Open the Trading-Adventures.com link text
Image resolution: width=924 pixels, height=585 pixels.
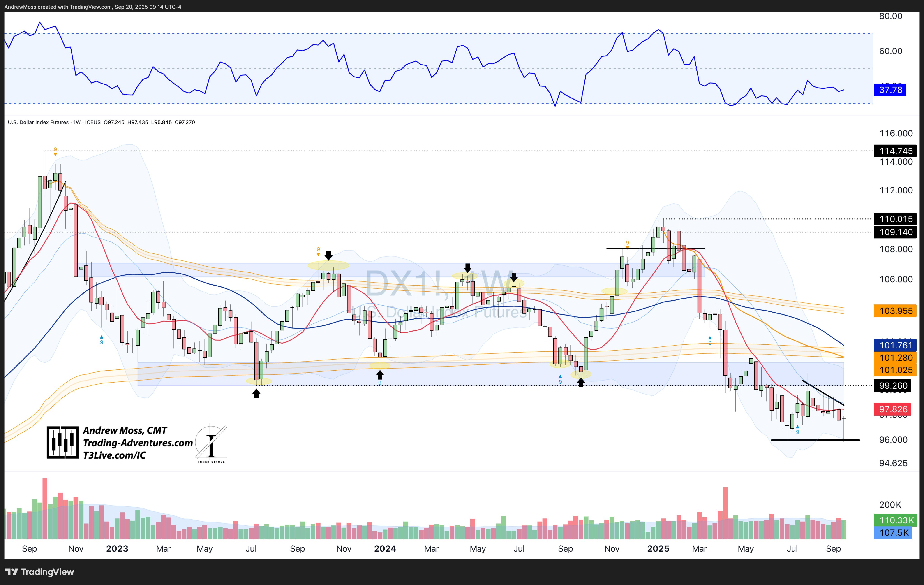point(138,443)
